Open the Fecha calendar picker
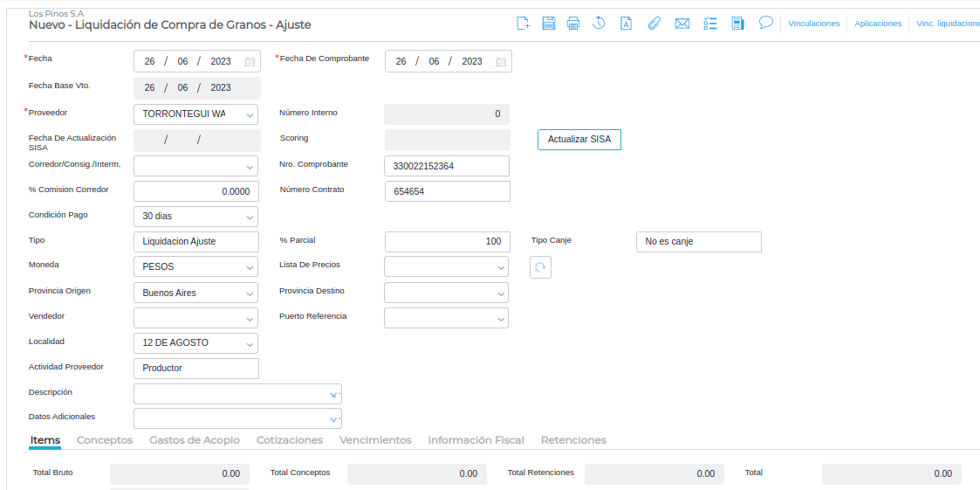 click(x=250, y=62)
